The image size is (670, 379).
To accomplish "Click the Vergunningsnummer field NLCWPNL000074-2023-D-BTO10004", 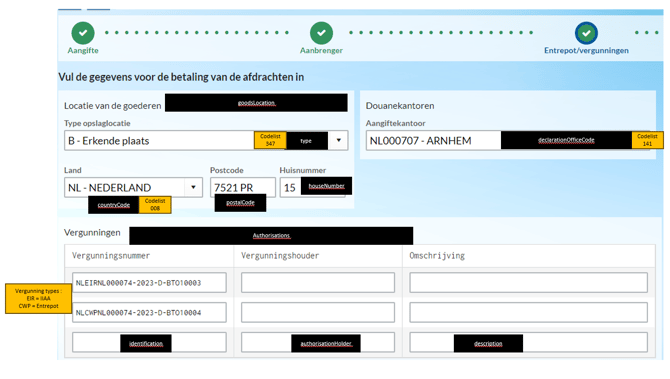I will click(149, 313).
